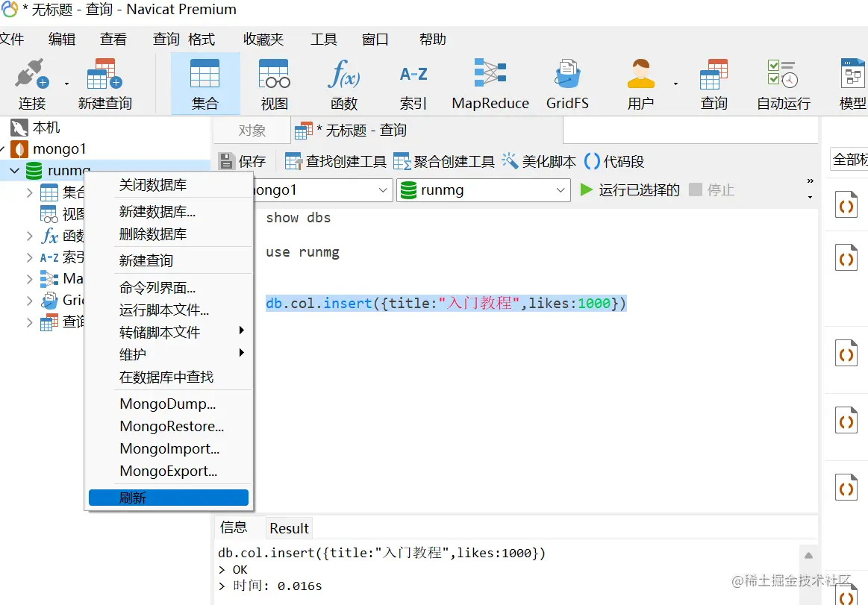Click the MapReduce toolbar icon

point(490,84)
